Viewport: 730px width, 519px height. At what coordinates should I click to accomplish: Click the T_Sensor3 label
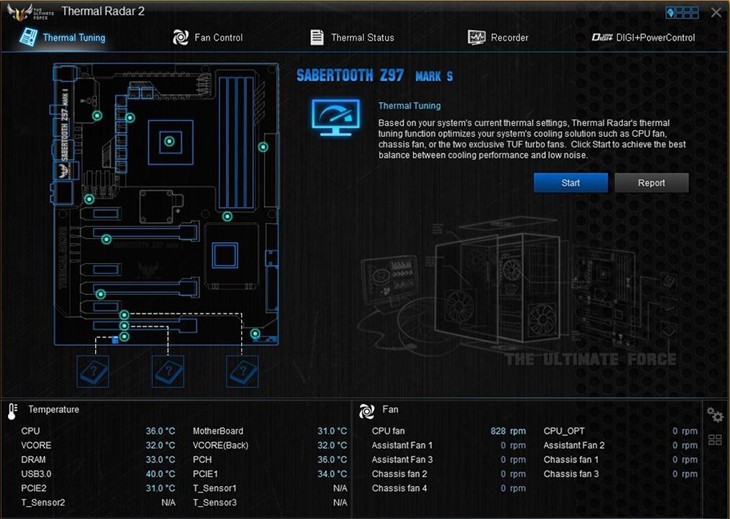(x=215, y=503)
